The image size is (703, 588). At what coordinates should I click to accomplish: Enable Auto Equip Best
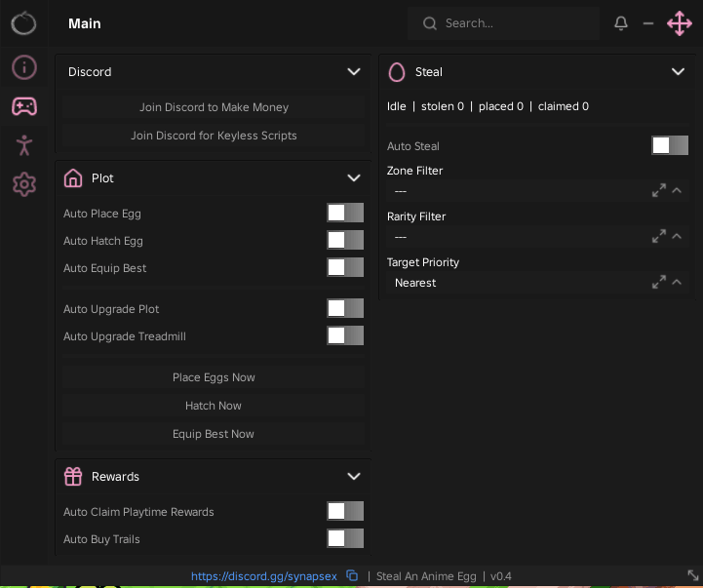pos(345,268)
